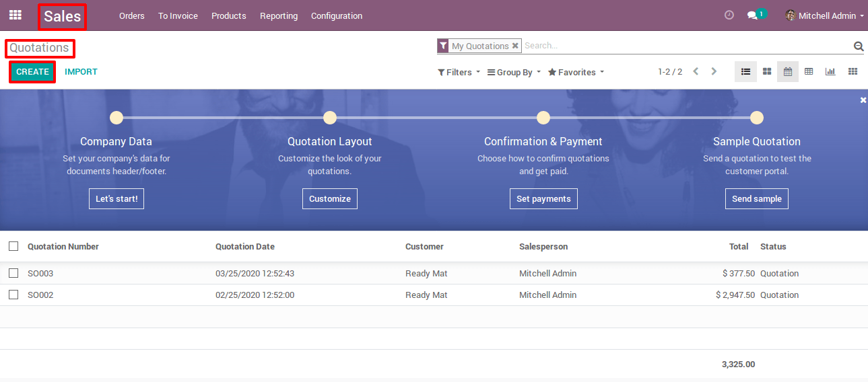Click Ready Mat customer in SO003 row
The image size is (868, 382).
click(426, 274)
